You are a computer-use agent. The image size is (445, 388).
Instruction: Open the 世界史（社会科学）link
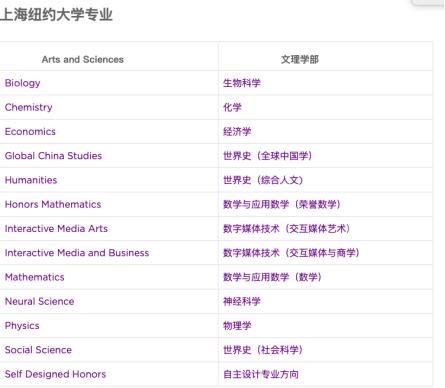coord(263,350)
